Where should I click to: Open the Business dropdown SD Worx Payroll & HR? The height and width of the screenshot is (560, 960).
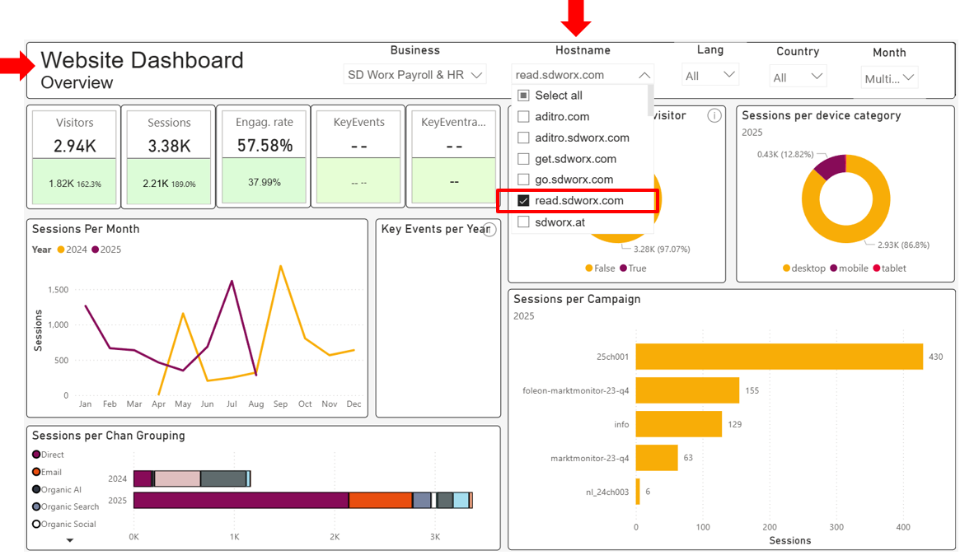pyautogui.click(x=414, y=75)
